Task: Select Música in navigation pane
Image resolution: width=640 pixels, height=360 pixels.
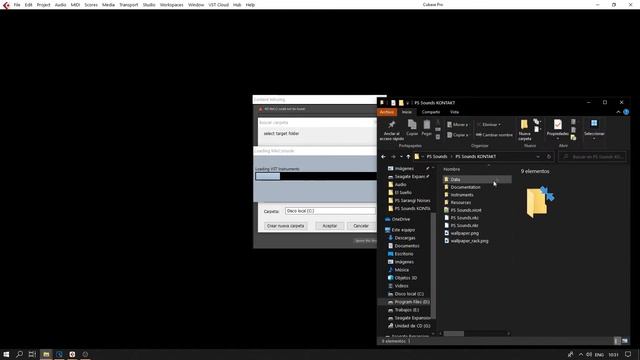Action: pos(402,270)
